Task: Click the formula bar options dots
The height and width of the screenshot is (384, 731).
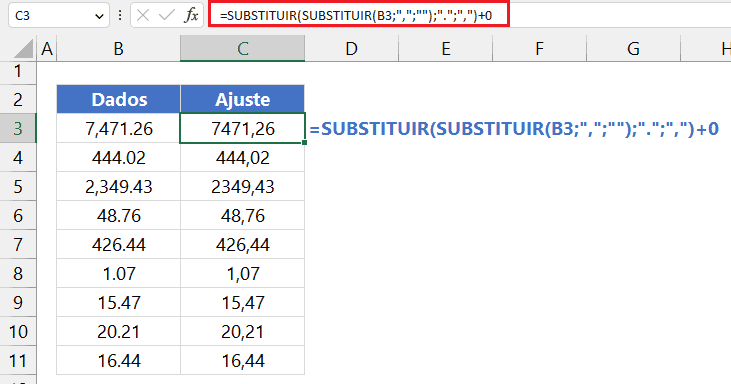Action: (120, 15)
